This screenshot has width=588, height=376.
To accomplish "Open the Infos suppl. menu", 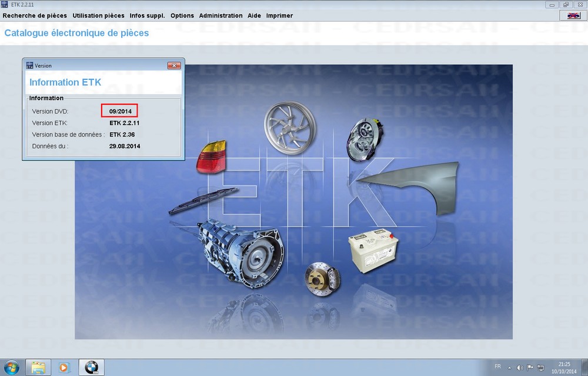I will coord(147,16).
